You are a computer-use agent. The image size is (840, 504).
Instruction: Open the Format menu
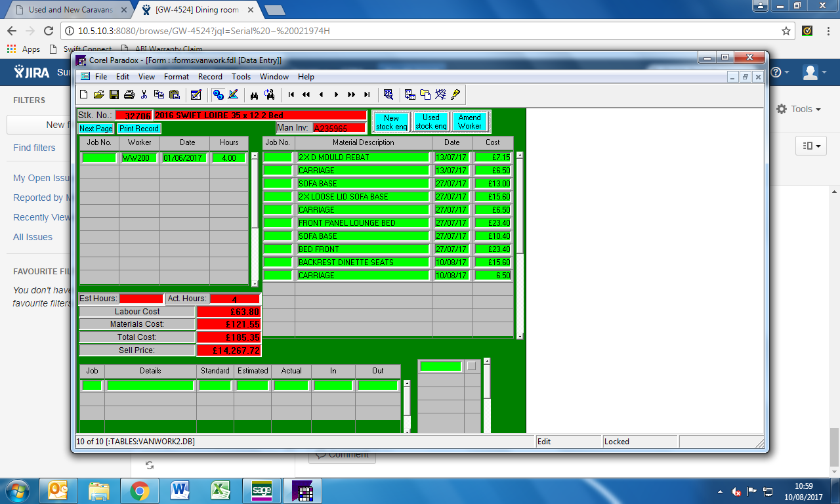point(177,77)
